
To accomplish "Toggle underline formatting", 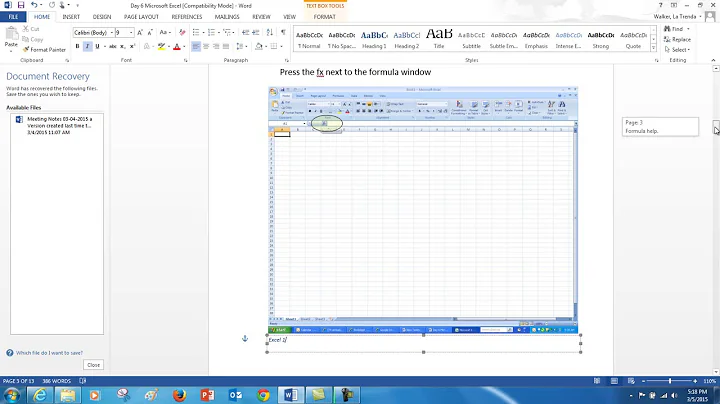I will [x=97, y=46].
